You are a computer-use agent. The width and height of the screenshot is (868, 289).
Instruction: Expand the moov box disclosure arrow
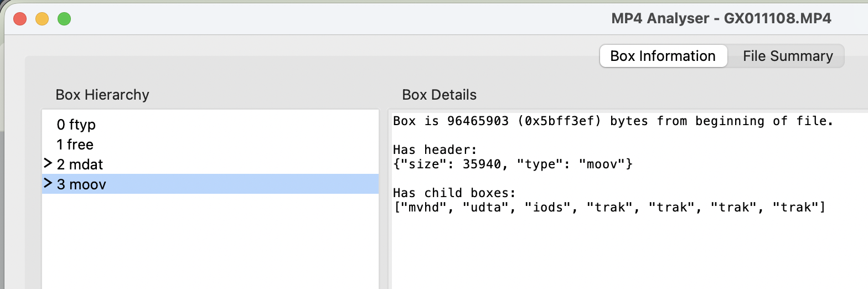[48, 184]
